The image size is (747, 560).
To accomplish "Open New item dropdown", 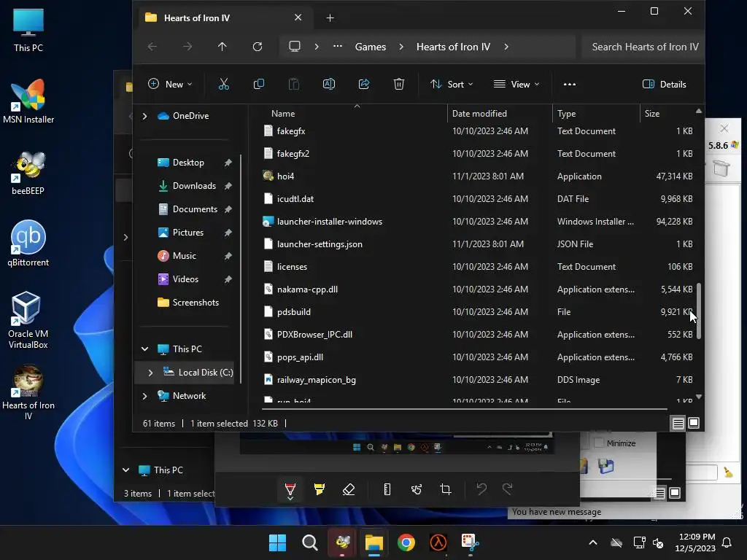I will coord(170,85).
